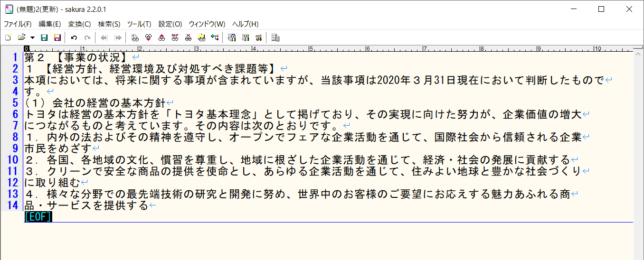Open the command list icon at toolbar end
644x260 pixels.
pos(275,37)
